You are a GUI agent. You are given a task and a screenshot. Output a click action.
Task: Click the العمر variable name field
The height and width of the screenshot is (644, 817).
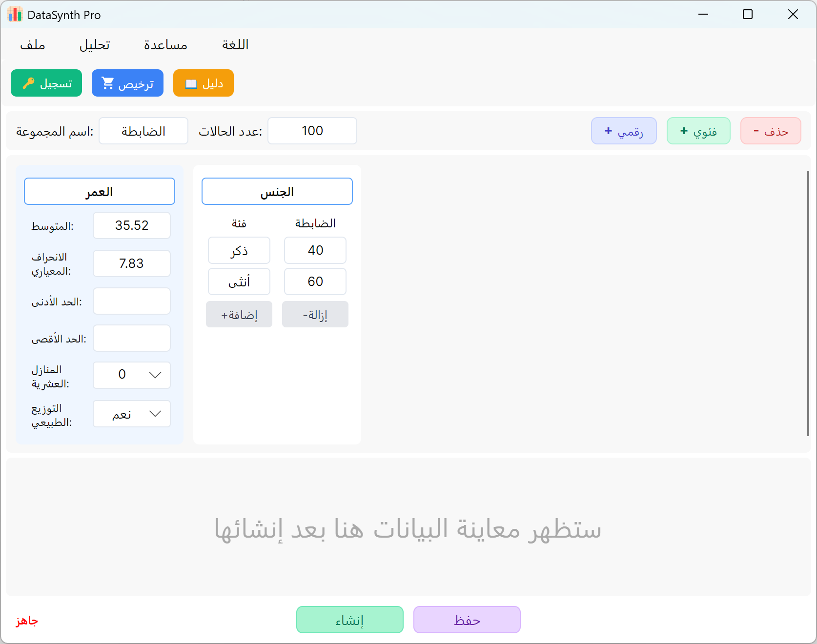tap(100, 191)
